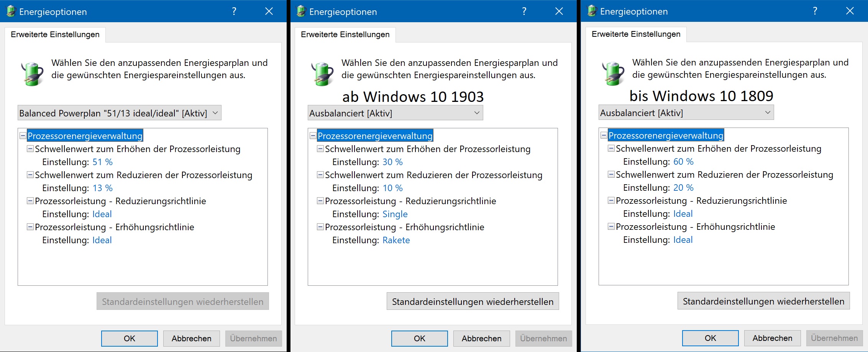Collapse Erhöhungsrichtlinie node in the right window
This screenshot has height=352, width=868.
611,226
